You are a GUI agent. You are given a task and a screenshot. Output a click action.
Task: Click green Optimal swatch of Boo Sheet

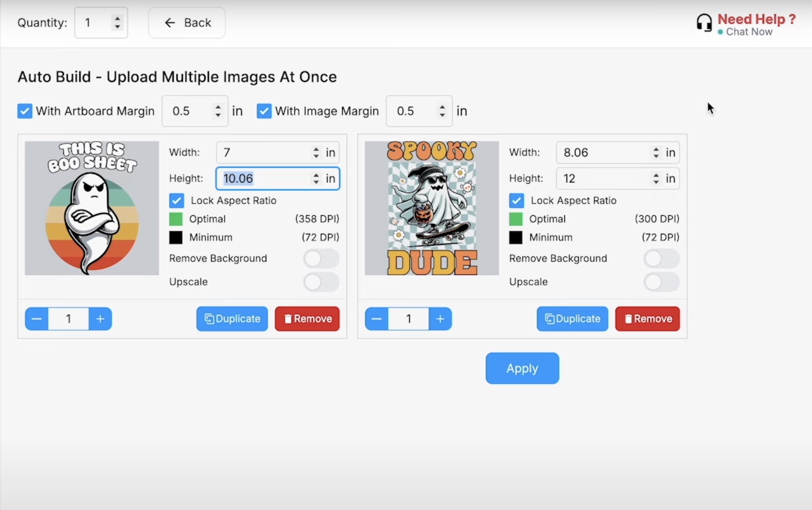click(176, 219)
